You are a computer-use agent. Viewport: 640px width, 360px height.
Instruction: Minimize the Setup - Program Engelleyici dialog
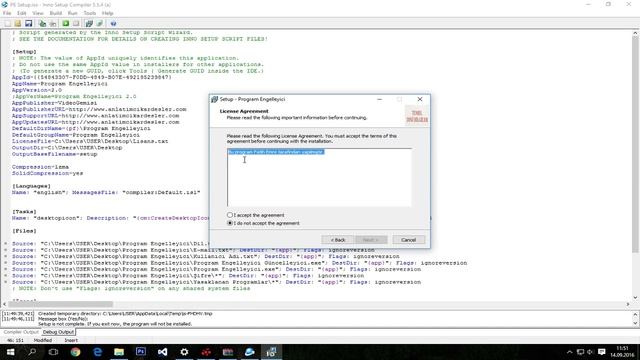380,99
